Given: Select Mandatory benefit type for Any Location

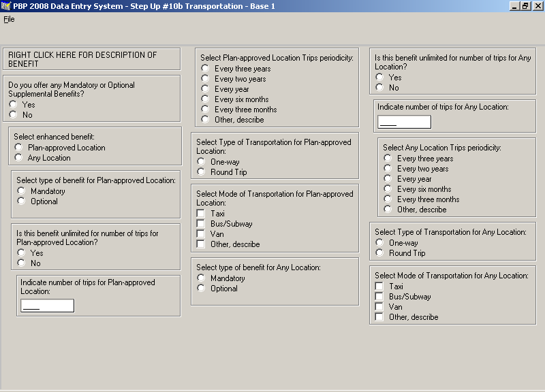Looking at the screenshot, I should 202,278.
